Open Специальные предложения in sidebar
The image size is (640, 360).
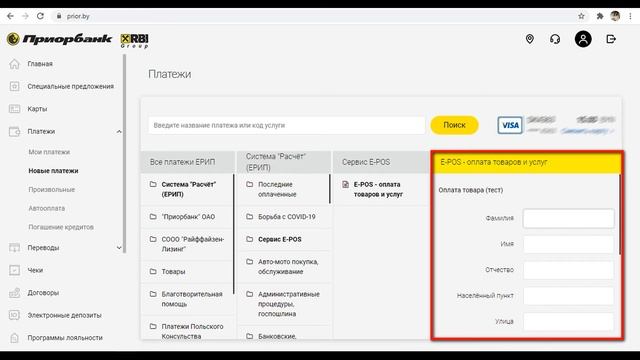coord(70,87)
